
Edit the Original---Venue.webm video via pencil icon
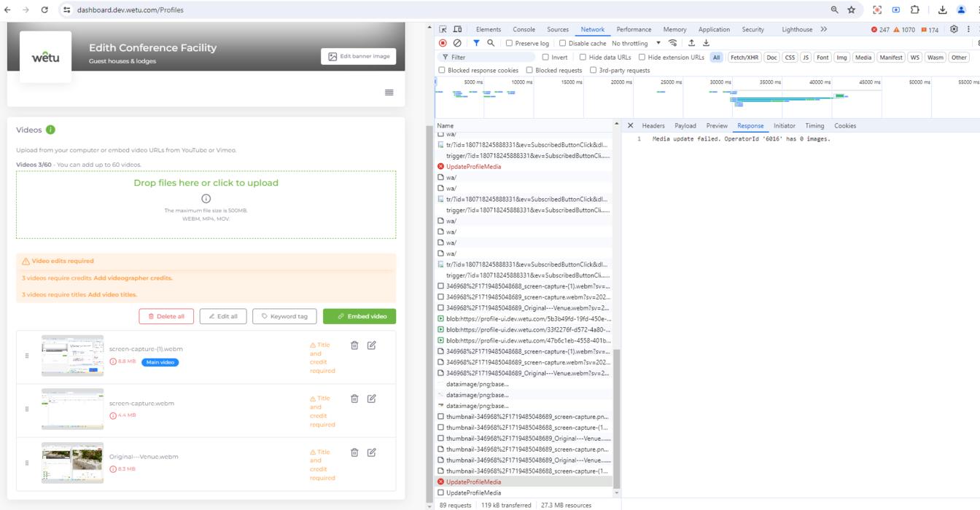(x=372, y=452)
